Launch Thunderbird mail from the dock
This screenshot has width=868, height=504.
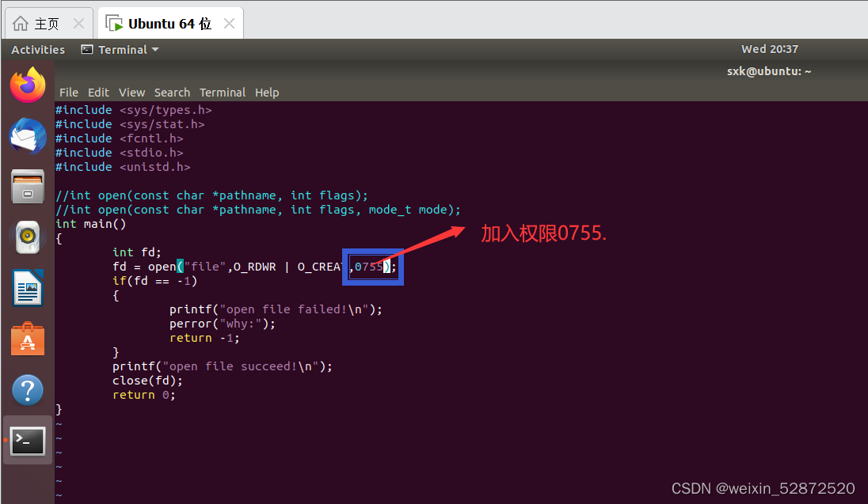[28, 135]
